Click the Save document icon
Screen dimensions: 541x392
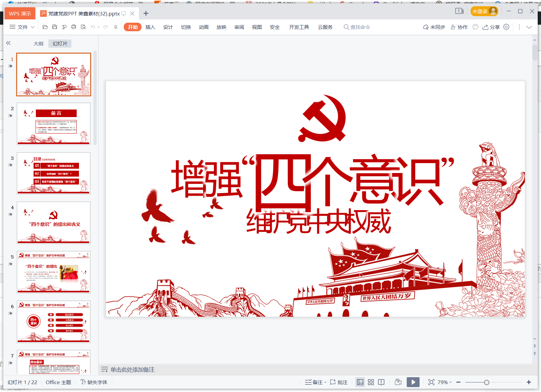(55, 27)
